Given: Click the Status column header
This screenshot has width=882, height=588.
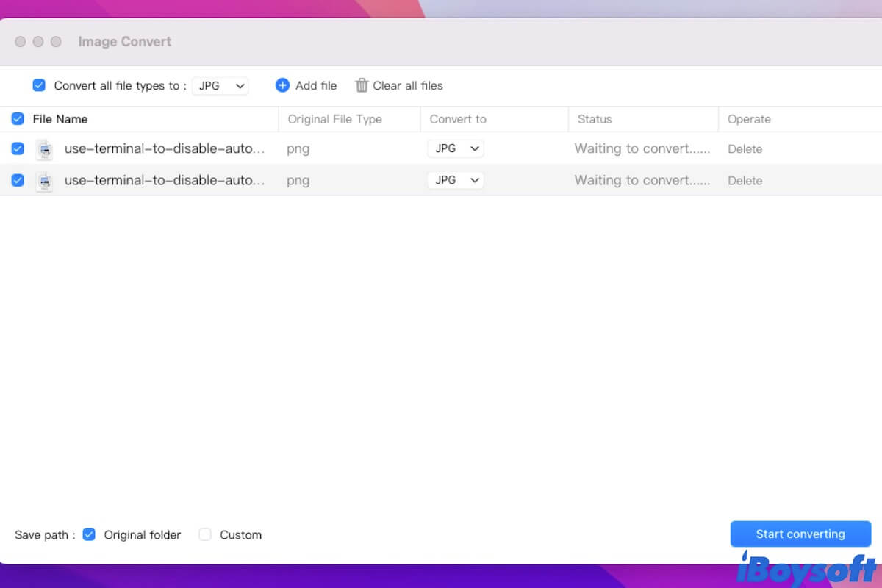Looking at the screenshot, I should tap(595, 118).
